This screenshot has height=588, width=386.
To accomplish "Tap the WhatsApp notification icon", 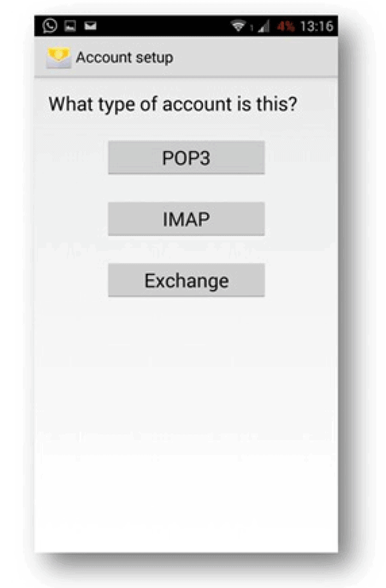I will (x=50, y=26).
